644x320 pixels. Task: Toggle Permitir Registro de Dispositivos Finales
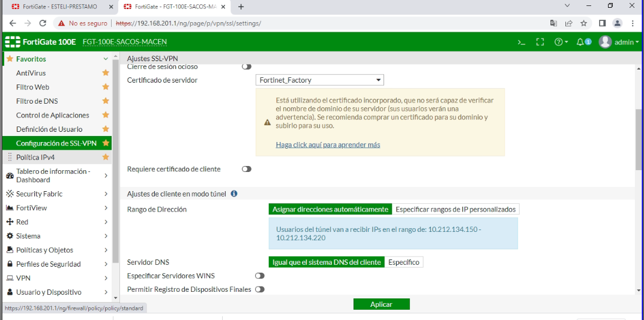pos(259,289)
